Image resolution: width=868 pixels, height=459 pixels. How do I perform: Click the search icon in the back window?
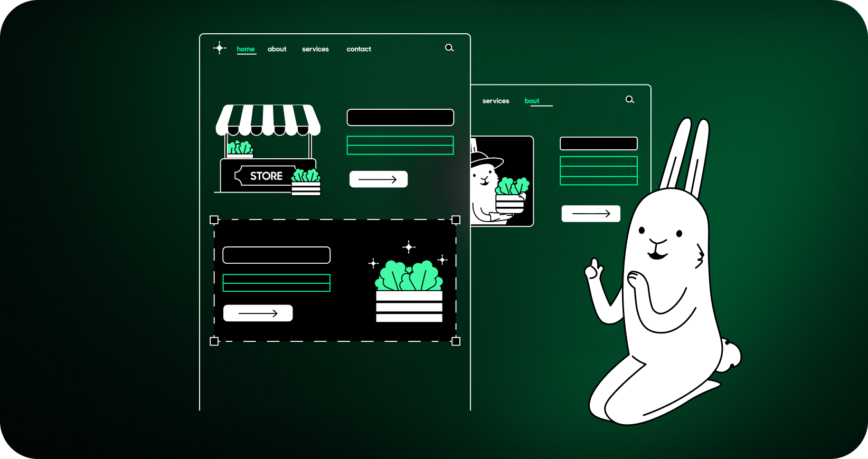(630, 100)
